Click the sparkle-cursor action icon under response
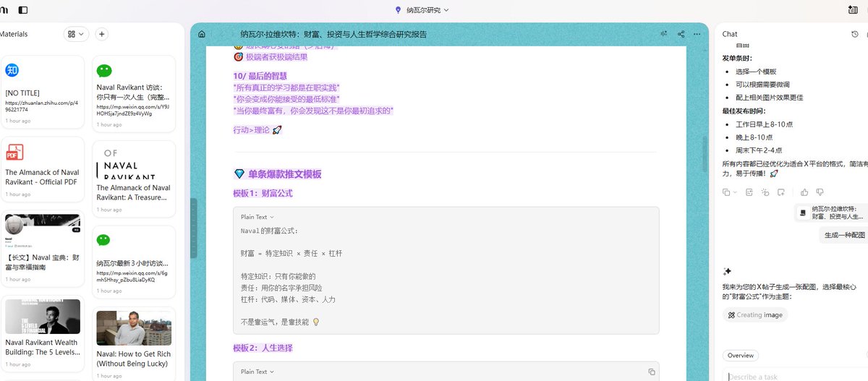 coord(765,192)
